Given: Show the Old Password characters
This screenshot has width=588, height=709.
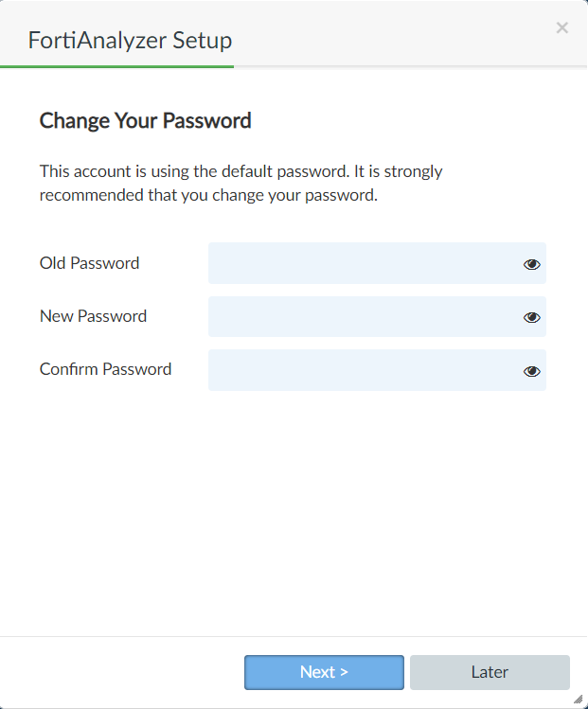Looking at the screenshot, I should [532, 264].
